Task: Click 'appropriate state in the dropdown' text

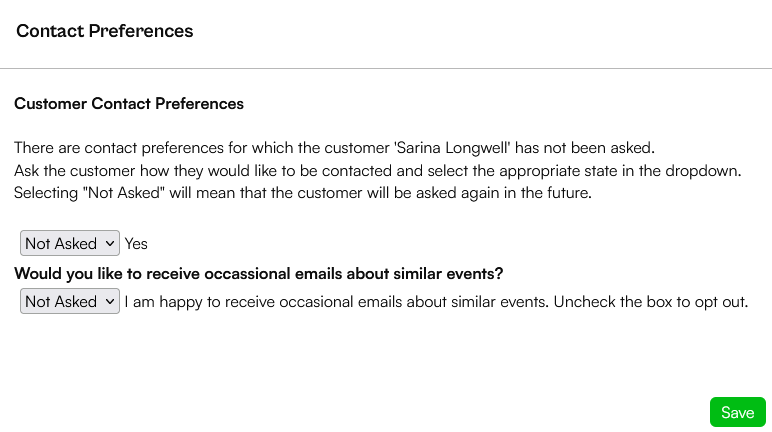Action: (x=620, y=170)
